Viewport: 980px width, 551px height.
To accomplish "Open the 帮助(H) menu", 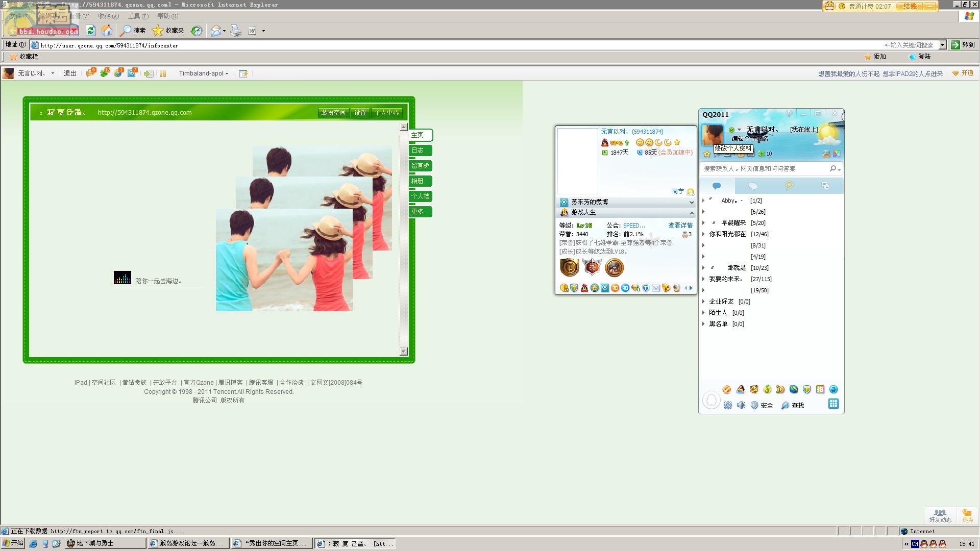I will (167, 16).
